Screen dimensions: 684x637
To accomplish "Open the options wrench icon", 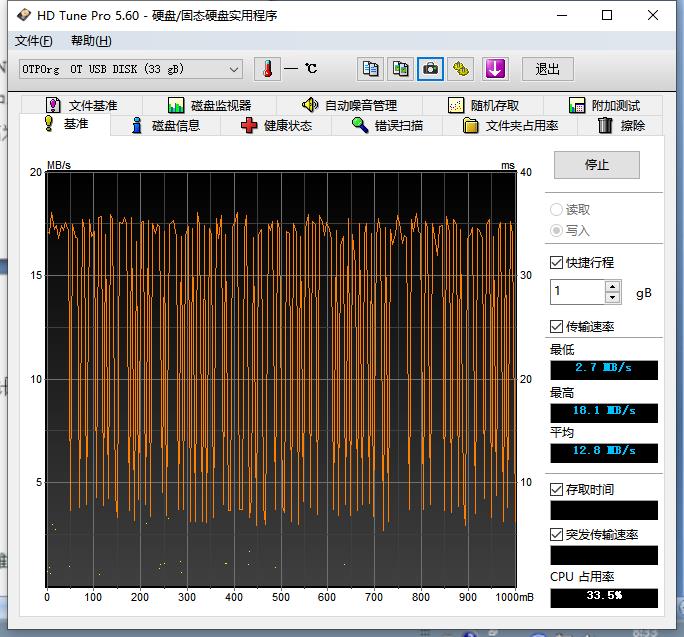I will (461, 69).
